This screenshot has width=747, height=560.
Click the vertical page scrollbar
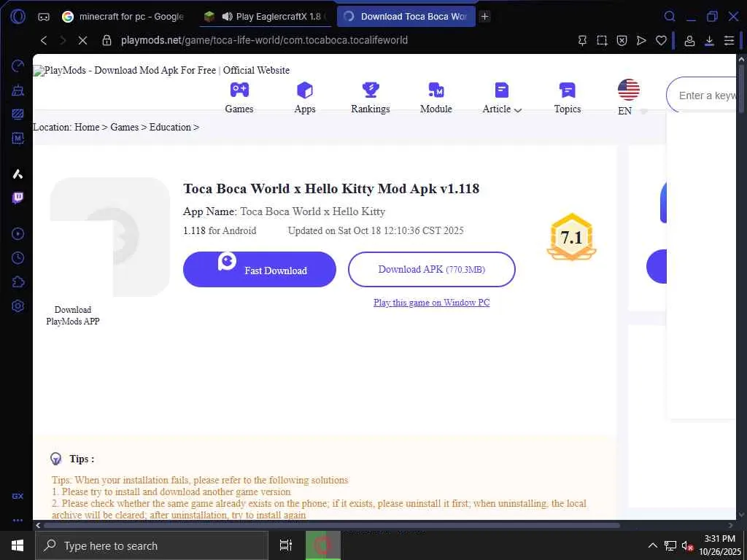click(x=741, y=89)
